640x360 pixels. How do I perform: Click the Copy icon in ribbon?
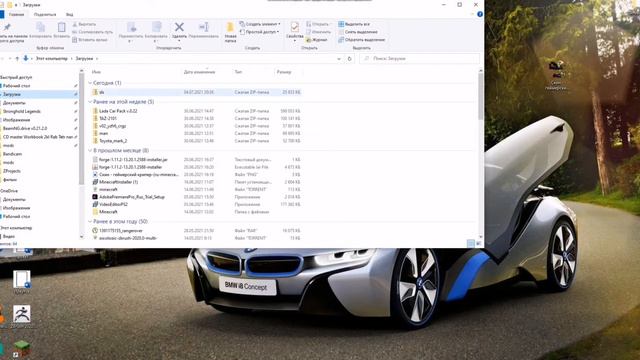(x=40, y=27)
